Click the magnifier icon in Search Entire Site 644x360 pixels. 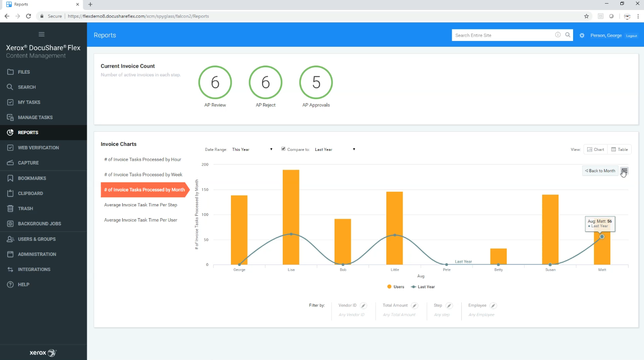coord(568,35)
